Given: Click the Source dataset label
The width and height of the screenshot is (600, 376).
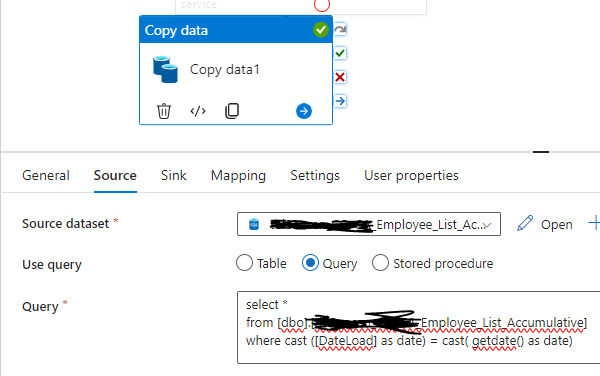Looking at the screenshot, I should pos(65,223).
